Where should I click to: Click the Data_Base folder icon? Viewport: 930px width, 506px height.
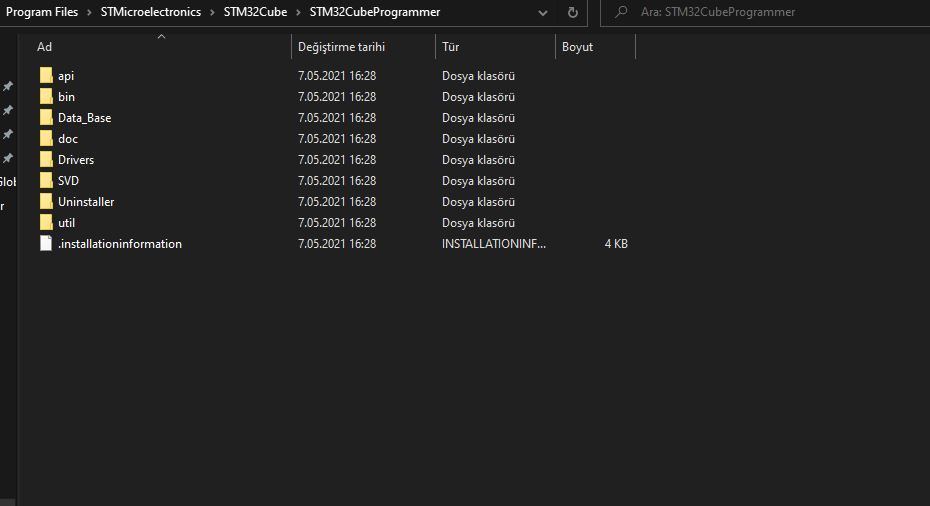[46, 117]
